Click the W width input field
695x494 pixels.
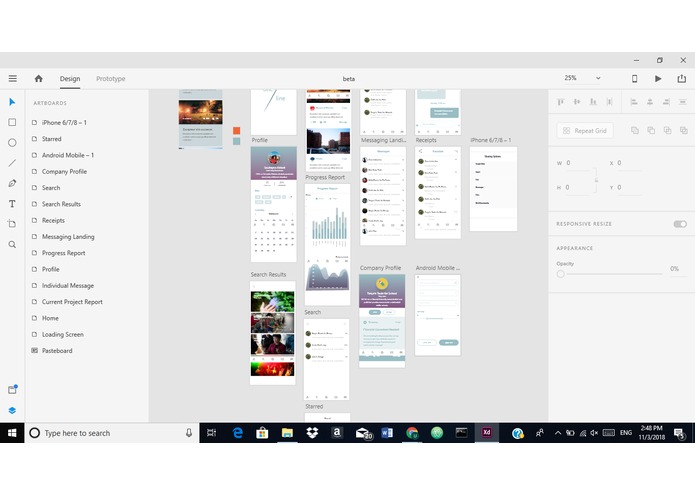578,163
